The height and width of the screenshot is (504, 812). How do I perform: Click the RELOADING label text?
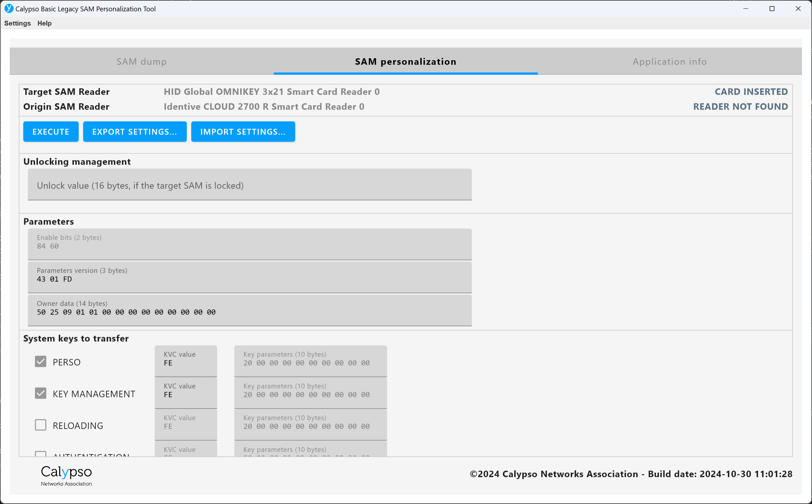tap(78, 426)
